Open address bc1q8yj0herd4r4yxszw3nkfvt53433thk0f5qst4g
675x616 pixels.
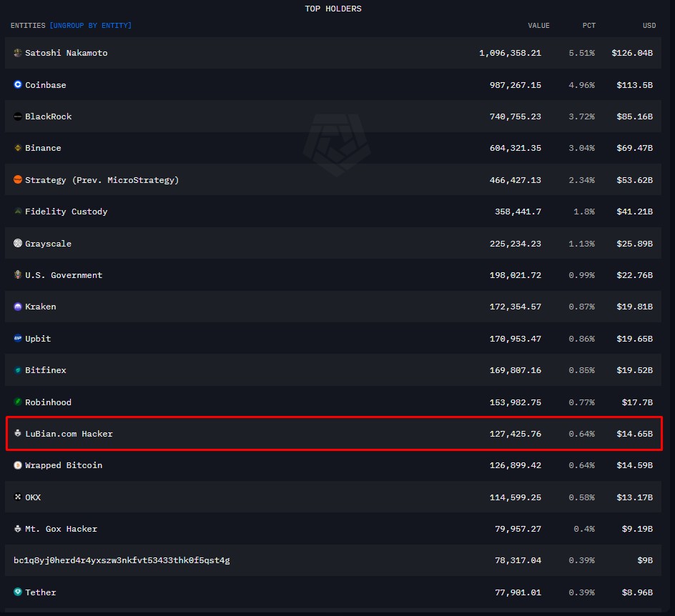(122, 560)
